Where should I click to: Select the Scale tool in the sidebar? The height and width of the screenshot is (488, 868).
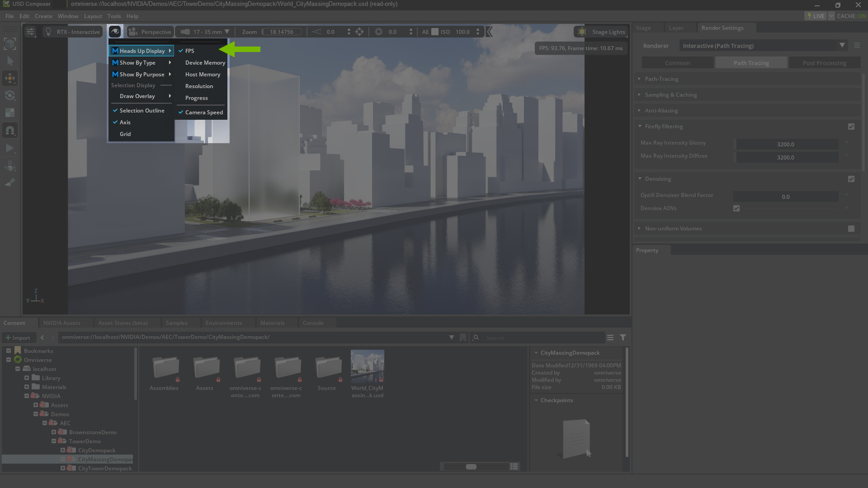[x=10, y=113]
